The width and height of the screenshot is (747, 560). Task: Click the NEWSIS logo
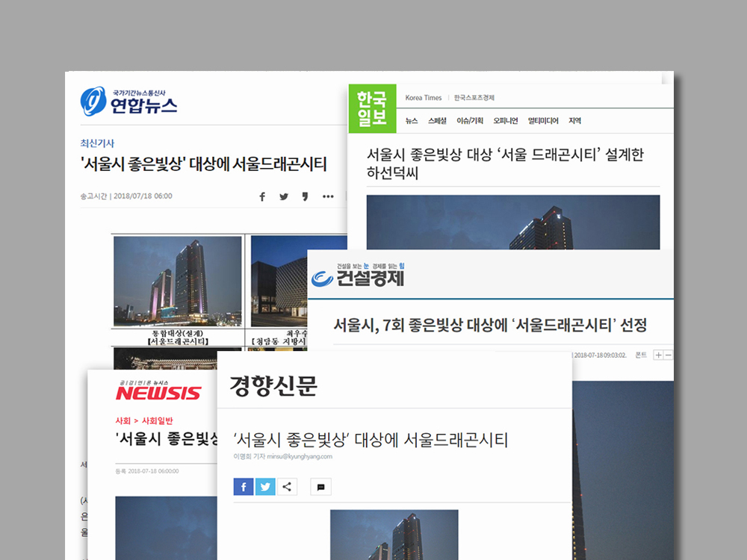click(x=158, y=391)
